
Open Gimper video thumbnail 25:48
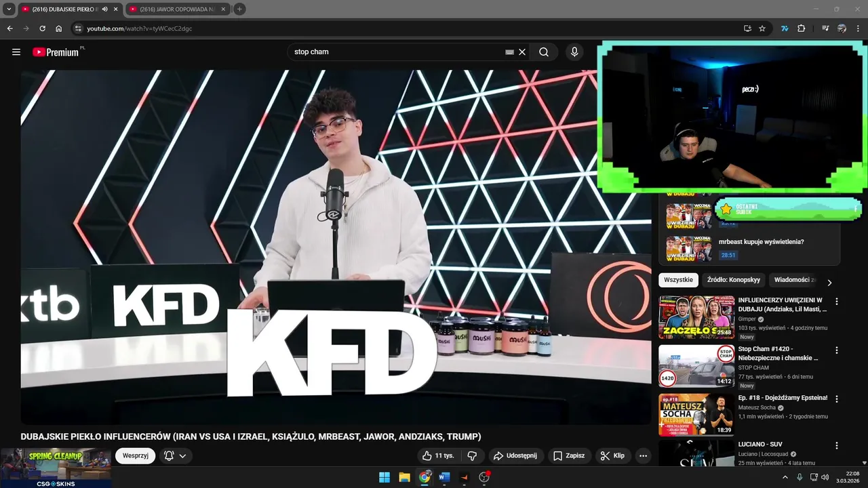click(696, 317)
